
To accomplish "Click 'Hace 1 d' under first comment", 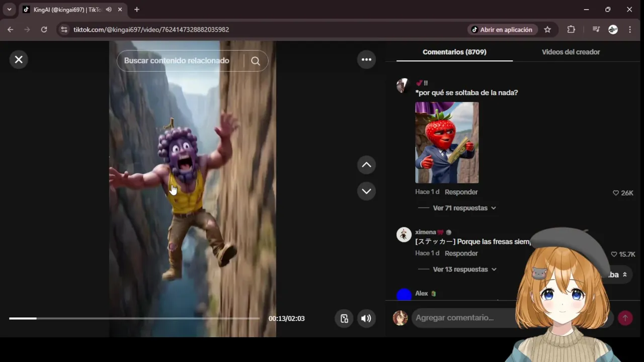I will click(x=427, y=192).
